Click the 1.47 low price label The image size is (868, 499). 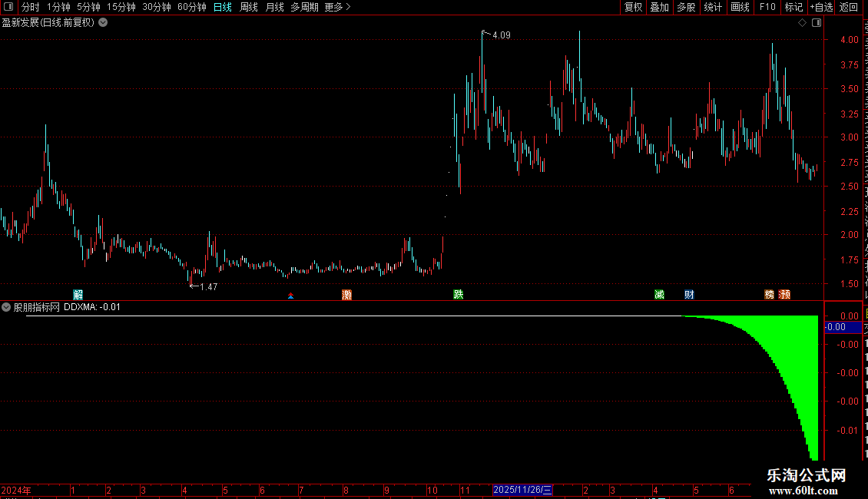(x=209, y=287)
